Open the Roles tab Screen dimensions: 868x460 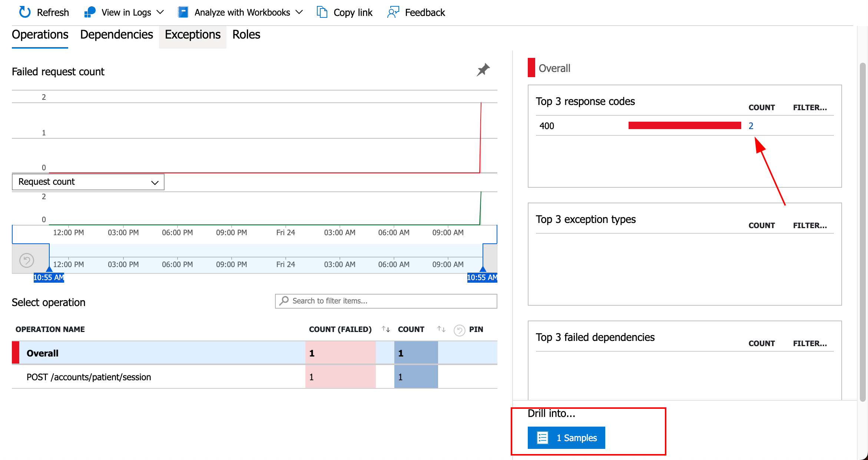(246, 34)
